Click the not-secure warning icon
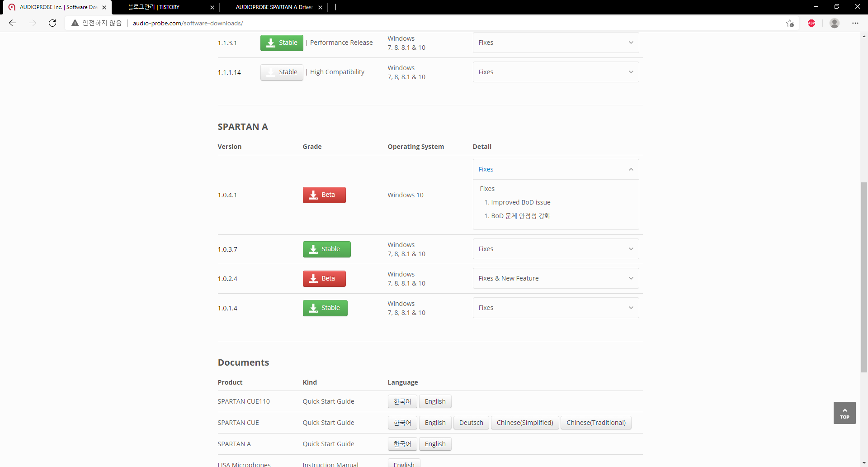Screen dimensions: 868x467 coord(75,23)
